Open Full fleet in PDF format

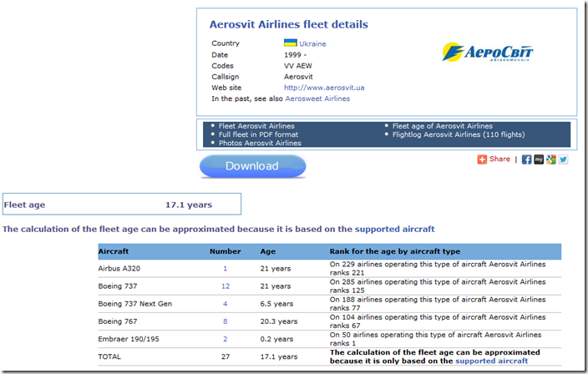pos(257,134)
